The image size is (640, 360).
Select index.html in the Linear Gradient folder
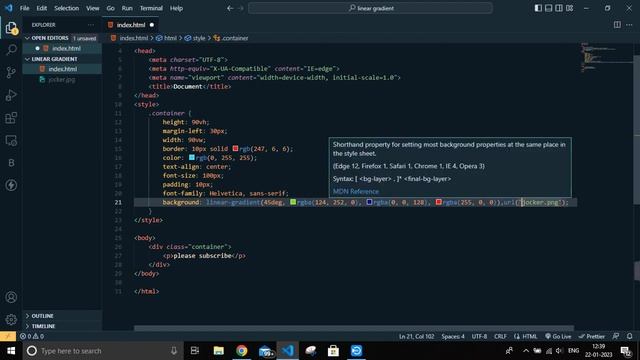click(62, 69)
